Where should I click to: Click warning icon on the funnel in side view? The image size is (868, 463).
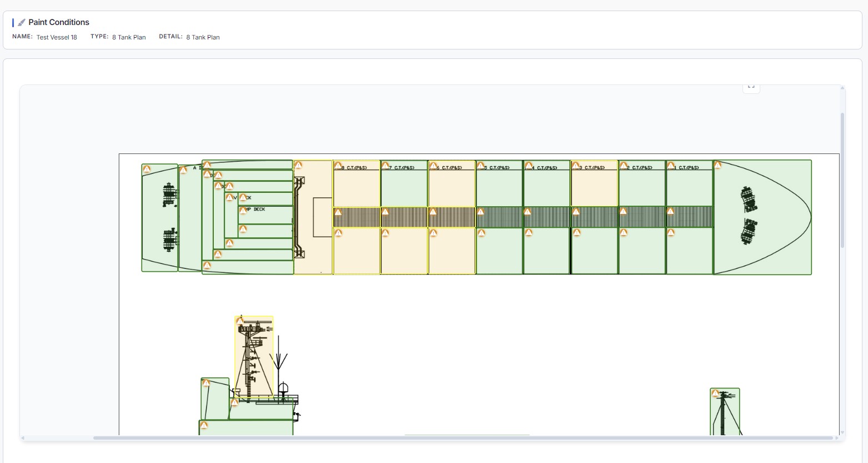(206, 383)
